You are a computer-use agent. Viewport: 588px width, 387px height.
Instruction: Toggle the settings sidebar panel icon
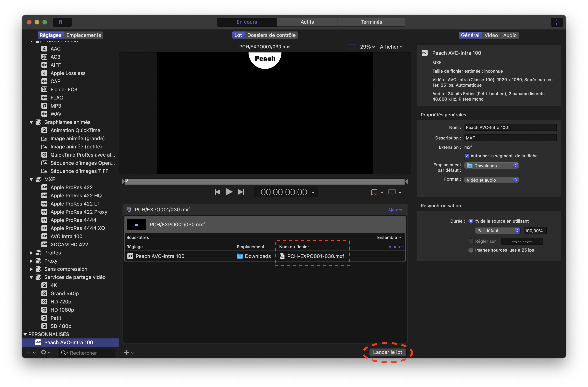tap(62, 22)
